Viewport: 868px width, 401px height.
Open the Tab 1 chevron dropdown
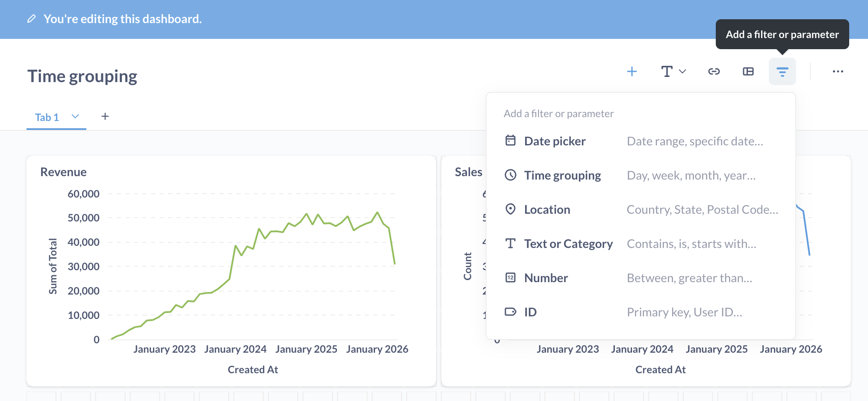[75, 116]
